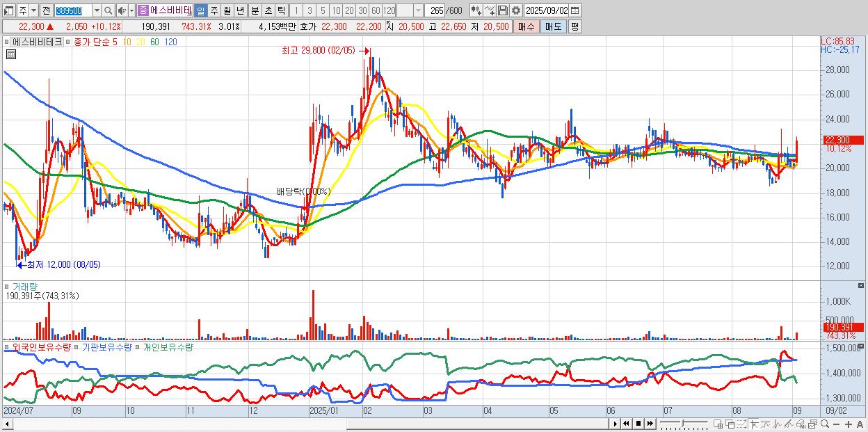Screen dimensions: 868x432
Task: Click the grid icon beside 에스비비테크 label
Action: coord(8,42)
